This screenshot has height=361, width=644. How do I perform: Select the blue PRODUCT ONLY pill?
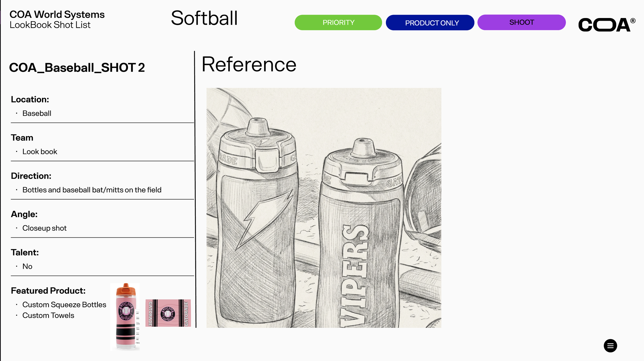(x=430, y=23)
